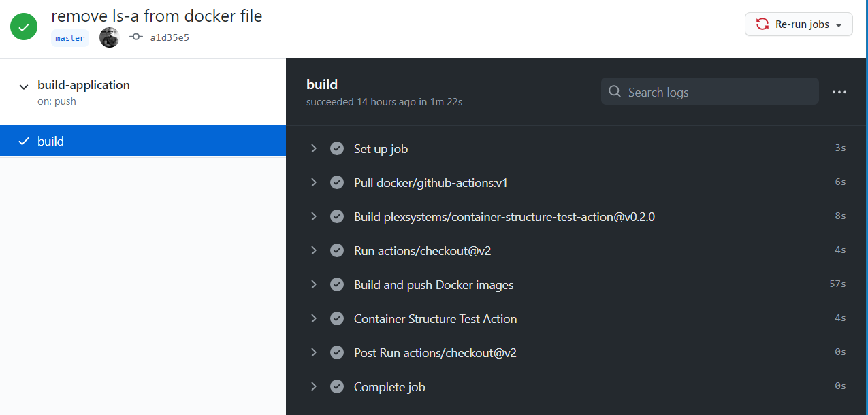This screenshot has width=868, height=415.
Task: Open the Re-run jobs dropdown
Action: [799, 24]
